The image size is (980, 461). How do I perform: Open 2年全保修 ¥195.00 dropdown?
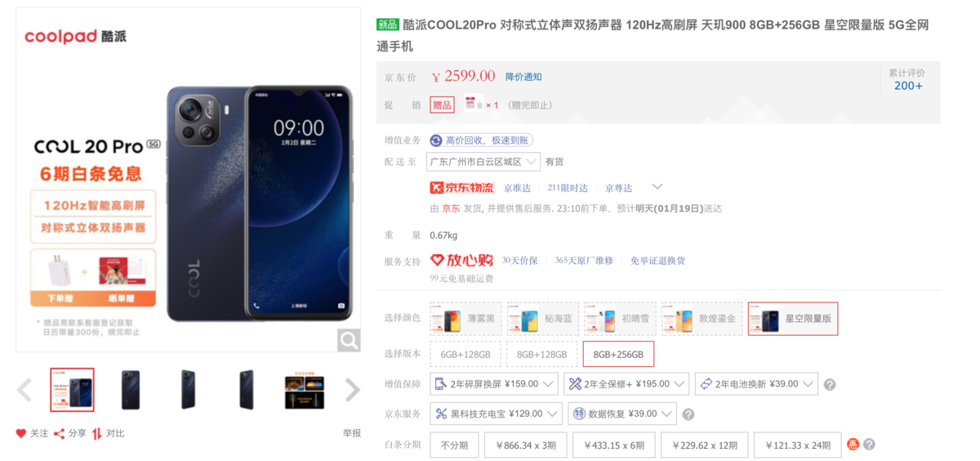pyautogui.click(x=626, y=384)
